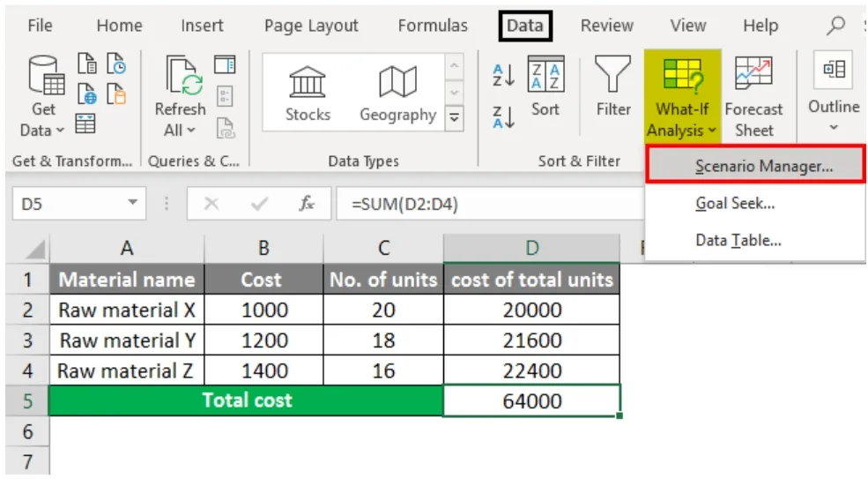This screenshot has width=868, height=479.
Task: Select the cell with cost 1400
Action: (263, 370)
